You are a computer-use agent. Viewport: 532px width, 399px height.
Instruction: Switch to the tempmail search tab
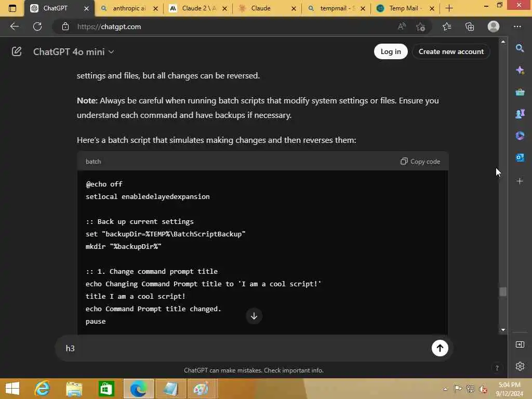(x=337, y=8)
